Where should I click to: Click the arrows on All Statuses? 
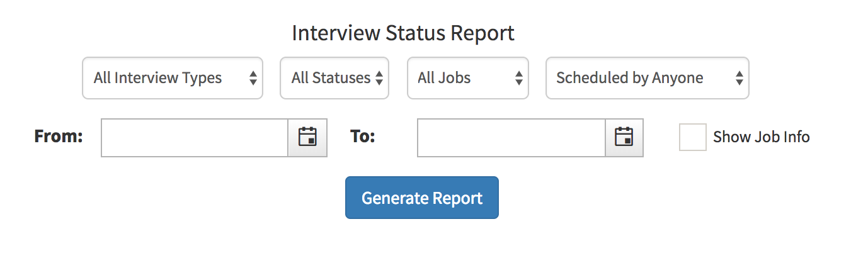click(379, 78)
